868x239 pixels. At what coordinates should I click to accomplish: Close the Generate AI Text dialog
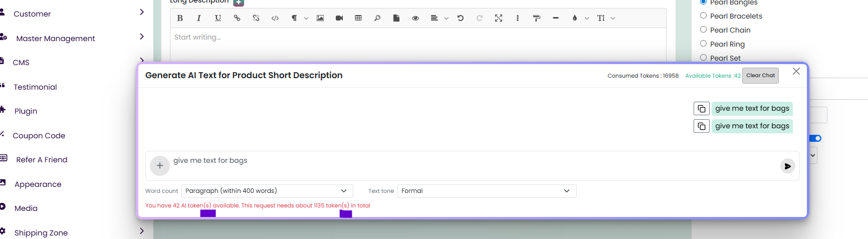point(796,71)
